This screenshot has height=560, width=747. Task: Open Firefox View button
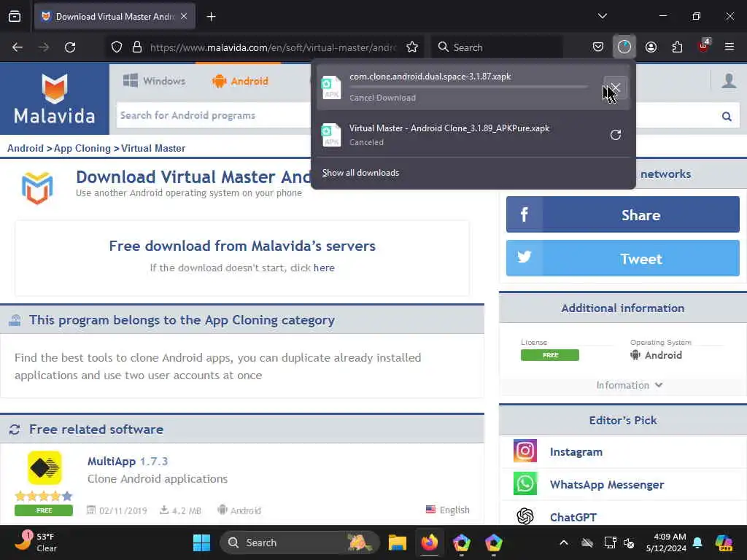click(15, 17)
